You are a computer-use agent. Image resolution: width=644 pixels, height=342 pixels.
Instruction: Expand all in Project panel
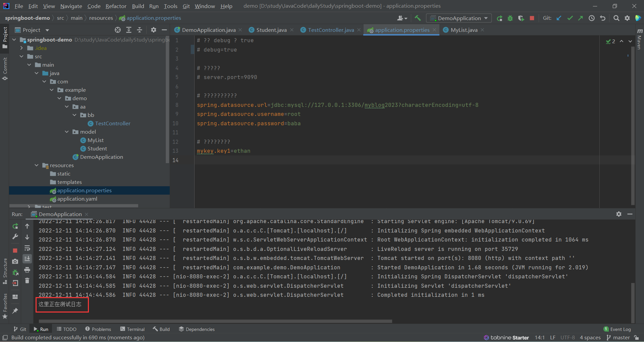[129, 30]
